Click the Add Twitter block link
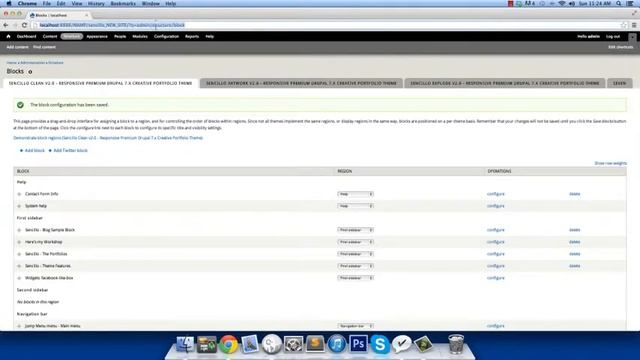 (x=71, y=151)
